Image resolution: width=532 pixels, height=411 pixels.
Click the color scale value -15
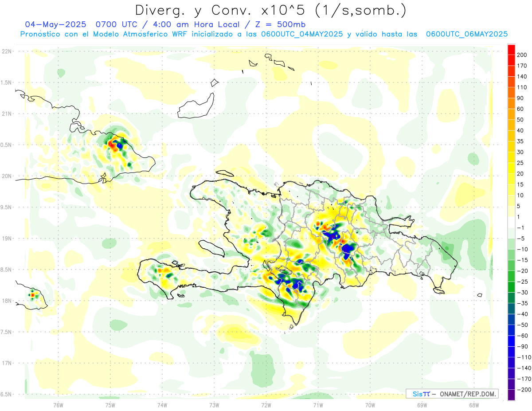pos(523,260)
